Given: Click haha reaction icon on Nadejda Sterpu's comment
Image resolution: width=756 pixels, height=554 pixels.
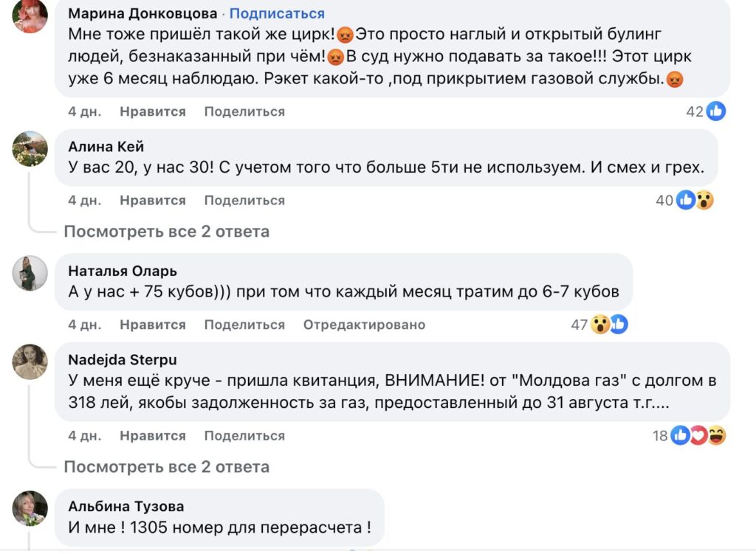Looking at the screenshot, I should point(716,436).
